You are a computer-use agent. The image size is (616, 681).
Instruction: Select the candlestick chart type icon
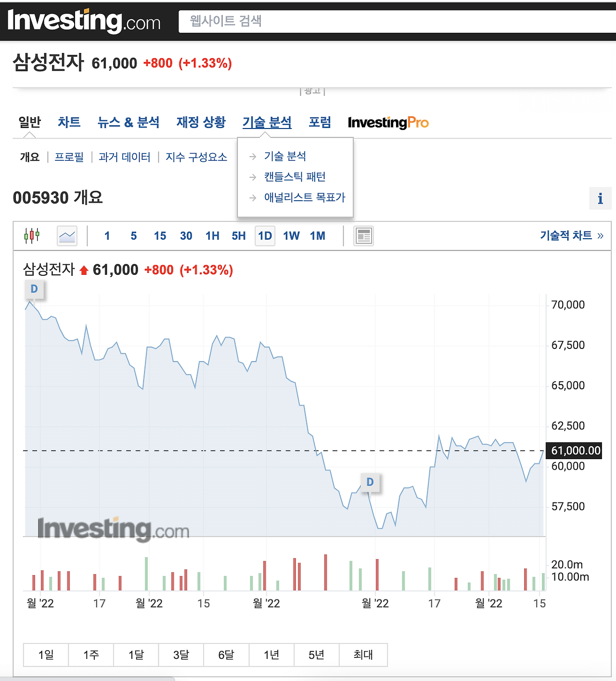click(x=32, y=236)
